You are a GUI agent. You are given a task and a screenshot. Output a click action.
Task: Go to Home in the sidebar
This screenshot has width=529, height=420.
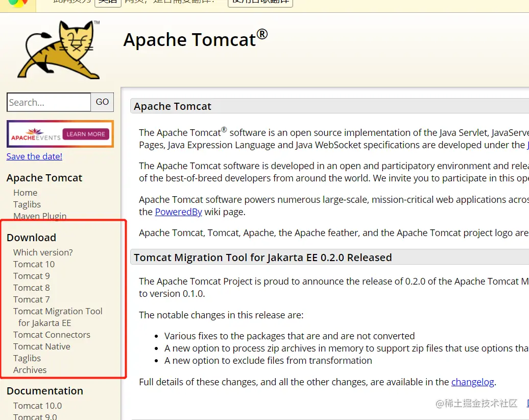[x=26, y=193]
